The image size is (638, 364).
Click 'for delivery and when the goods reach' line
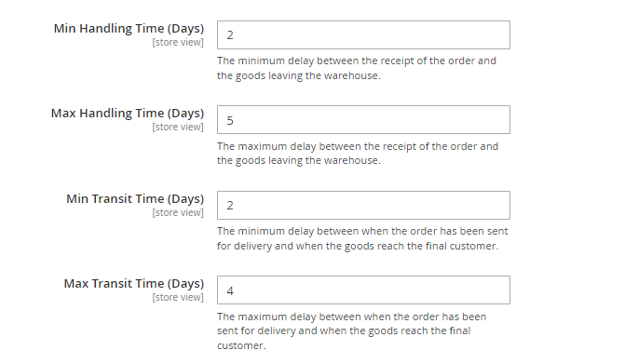(358, 246)
